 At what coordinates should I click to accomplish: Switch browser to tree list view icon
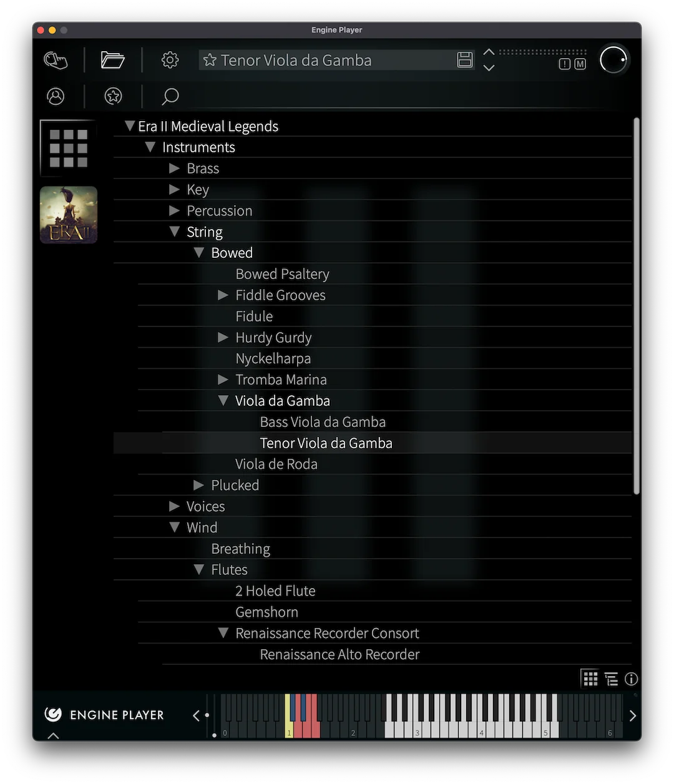pyautogui.click(x=612, y=679)
